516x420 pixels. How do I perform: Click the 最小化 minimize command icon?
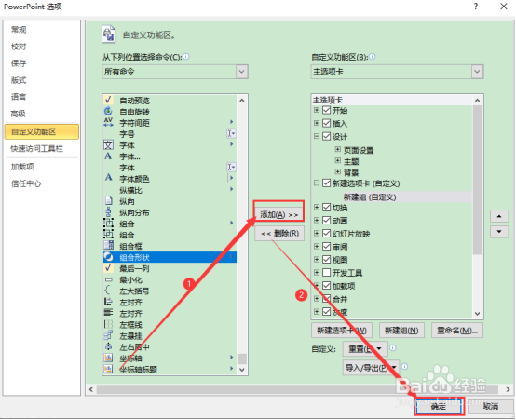click(x=108, y=279)
